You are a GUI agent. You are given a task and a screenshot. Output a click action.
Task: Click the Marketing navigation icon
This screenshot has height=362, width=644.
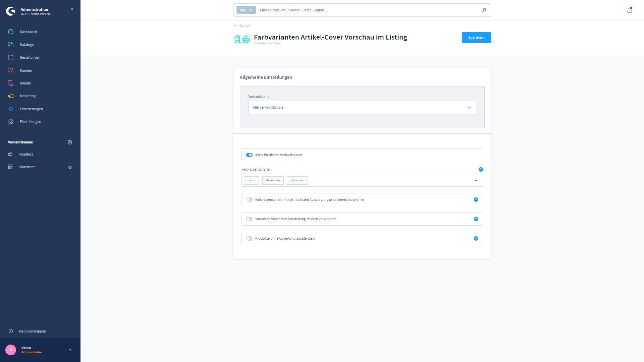click(11, 96)
